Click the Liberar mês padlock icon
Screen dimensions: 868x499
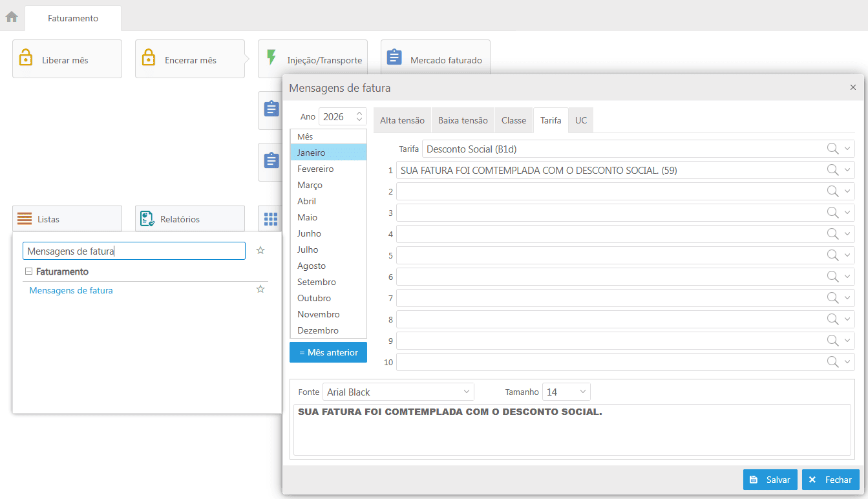pyautogui.click(x=26, y=58)
